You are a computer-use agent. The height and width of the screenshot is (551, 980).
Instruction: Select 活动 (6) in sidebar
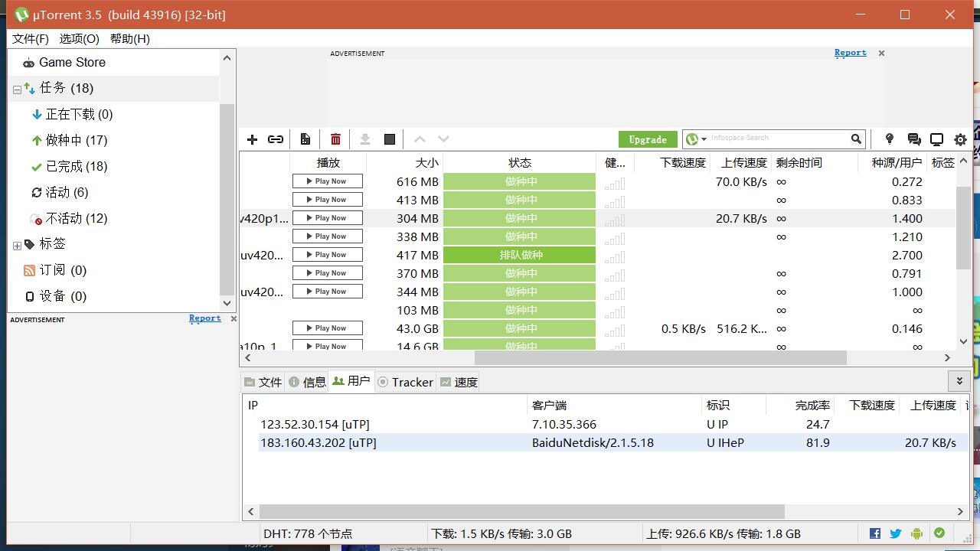coord(67,193)
